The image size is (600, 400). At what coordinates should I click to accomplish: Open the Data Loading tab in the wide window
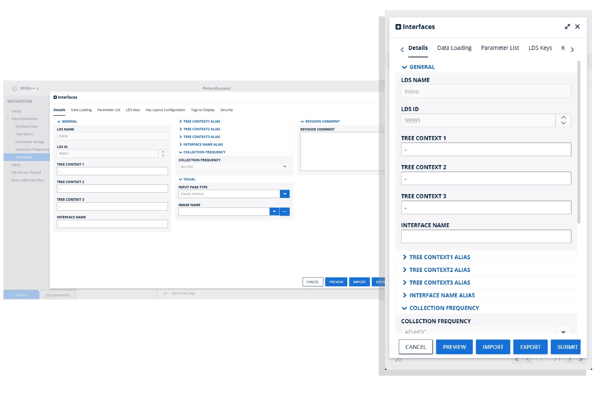81,110
